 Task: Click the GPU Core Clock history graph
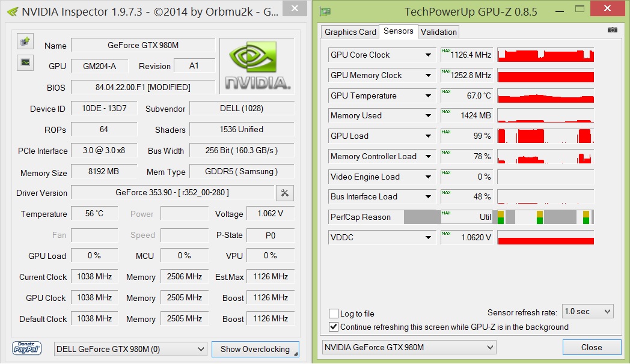546,55
